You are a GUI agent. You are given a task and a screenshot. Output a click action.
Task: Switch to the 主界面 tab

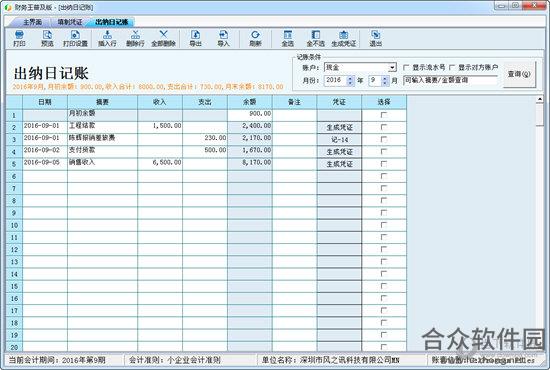[32, 22]
